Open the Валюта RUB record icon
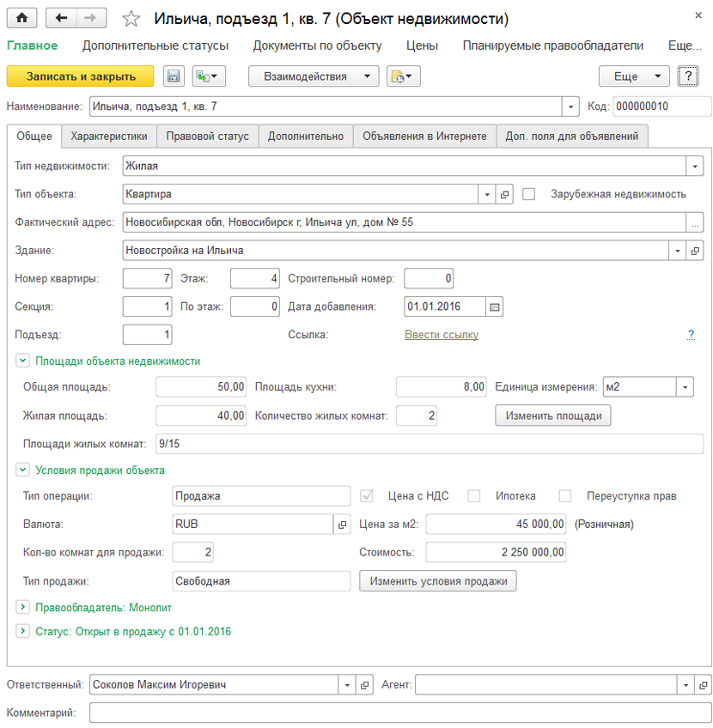The image size is (713, 728). click(x=341, y=524)
